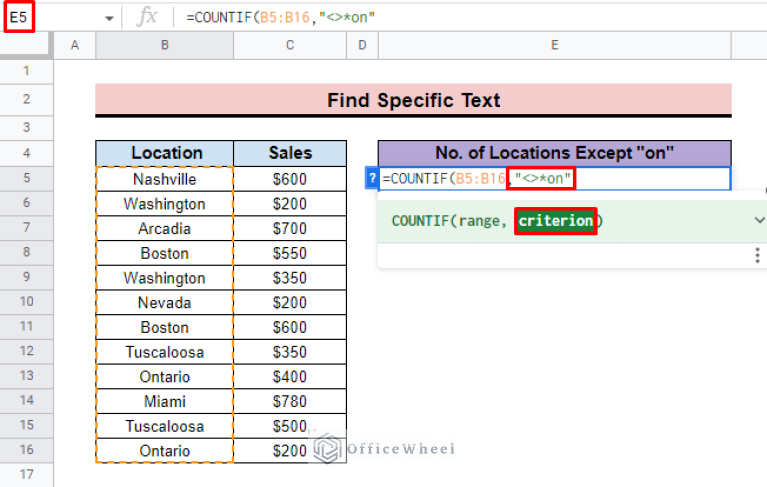Select row 1 header
The width and height of the screenshot is (767, 487).
(26, 71)
